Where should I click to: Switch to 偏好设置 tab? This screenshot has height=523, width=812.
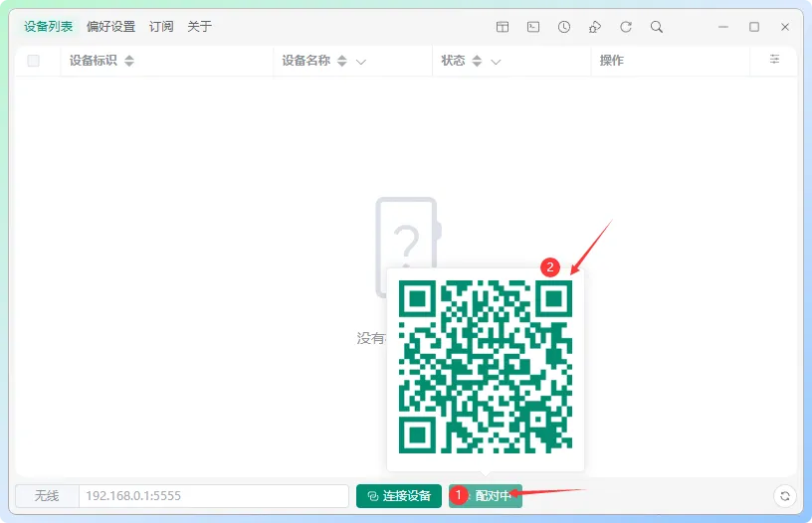pyautogui.click(x=110, y=27)
